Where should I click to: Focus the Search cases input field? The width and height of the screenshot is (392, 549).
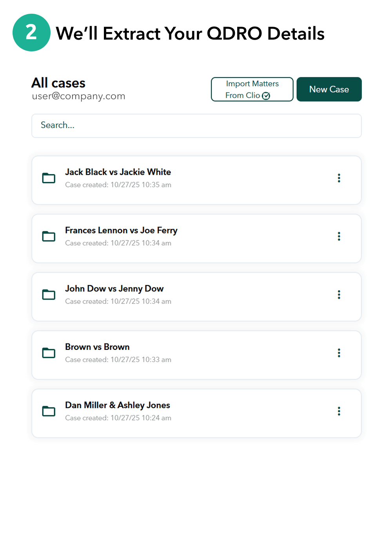pyautogui.click(x=196, y=125)
